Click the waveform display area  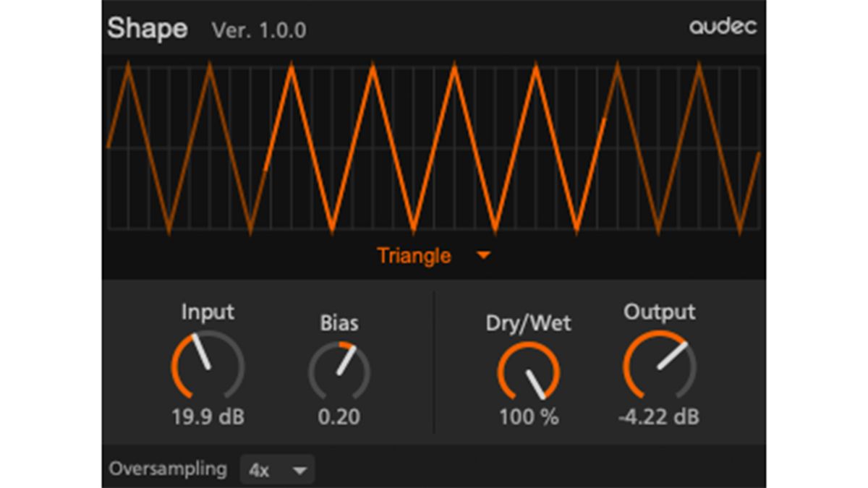(x=433, y=148)
